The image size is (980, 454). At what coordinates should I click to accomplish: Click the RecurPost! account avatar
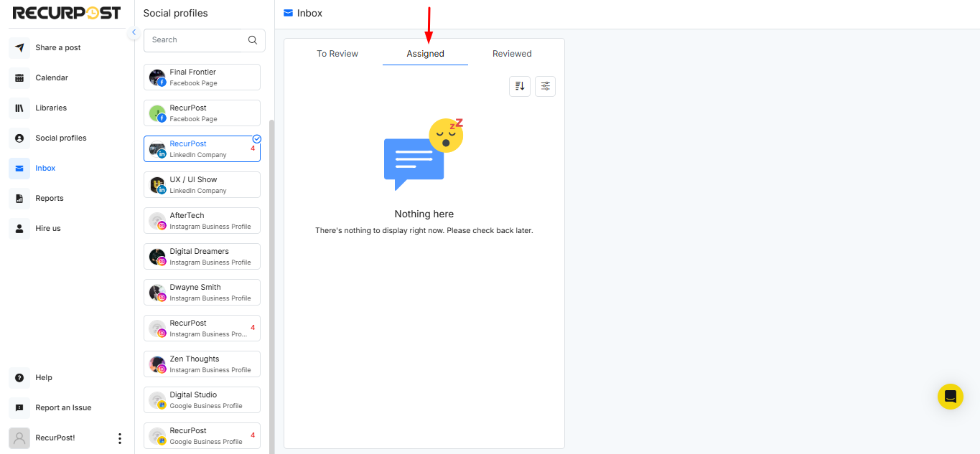tap(19, 438)
